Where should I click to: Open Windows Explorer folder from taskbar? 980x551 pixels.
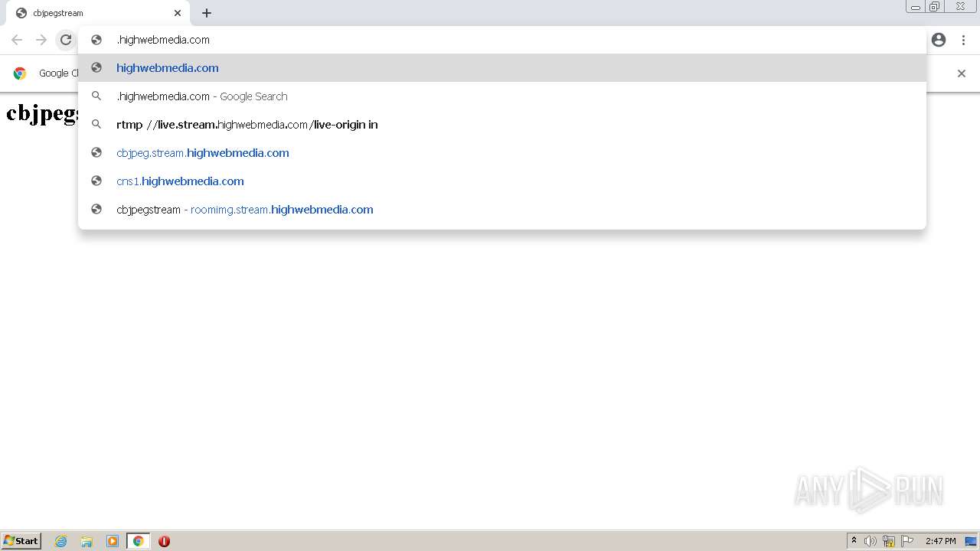87,541
